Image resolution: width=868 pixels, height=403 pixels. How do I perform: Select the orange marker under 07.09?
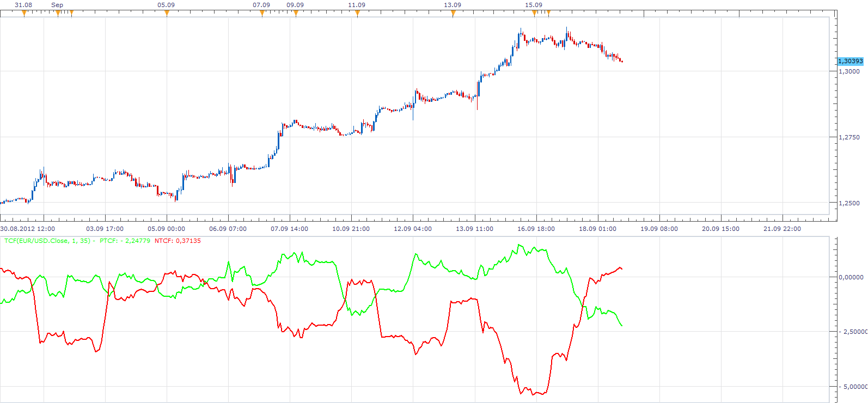[262, 13]
